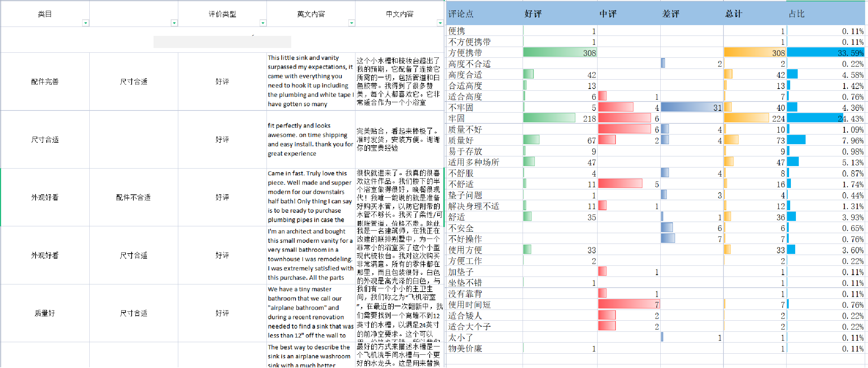Click the 高度合适 row label

(x=465, y=75)
